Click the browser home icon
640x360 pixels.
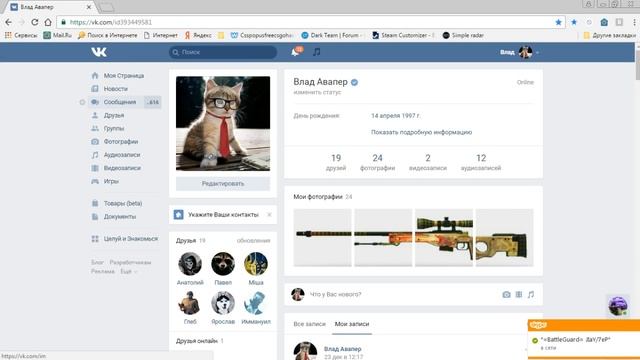[48, 22]
